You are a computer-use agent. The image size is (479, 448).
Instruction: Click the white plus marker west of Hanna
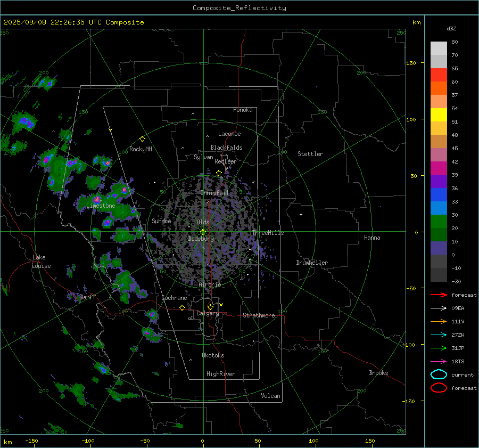[301, 214]
